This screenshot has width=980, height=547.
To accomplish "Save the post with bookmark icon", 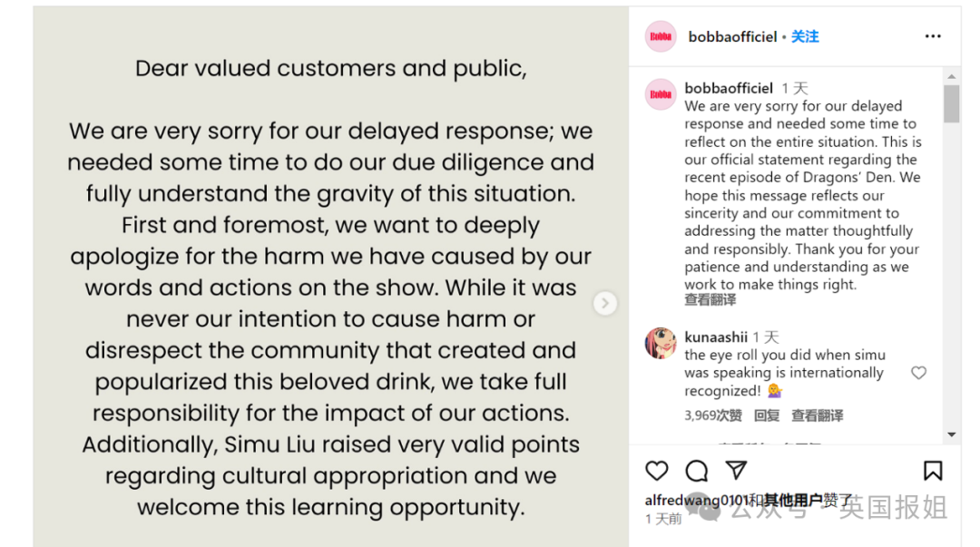I will point(932,470).
